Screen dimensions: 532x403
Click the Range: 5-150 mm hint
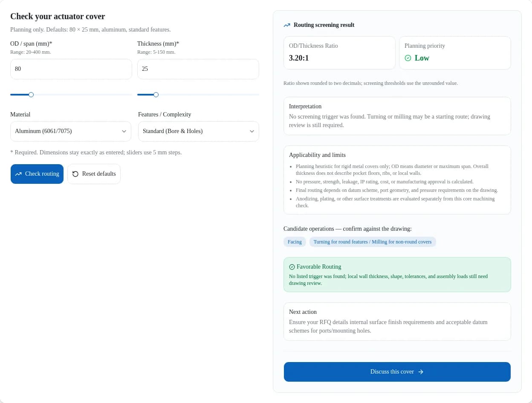pyautogui.click(x=156, y=52)
